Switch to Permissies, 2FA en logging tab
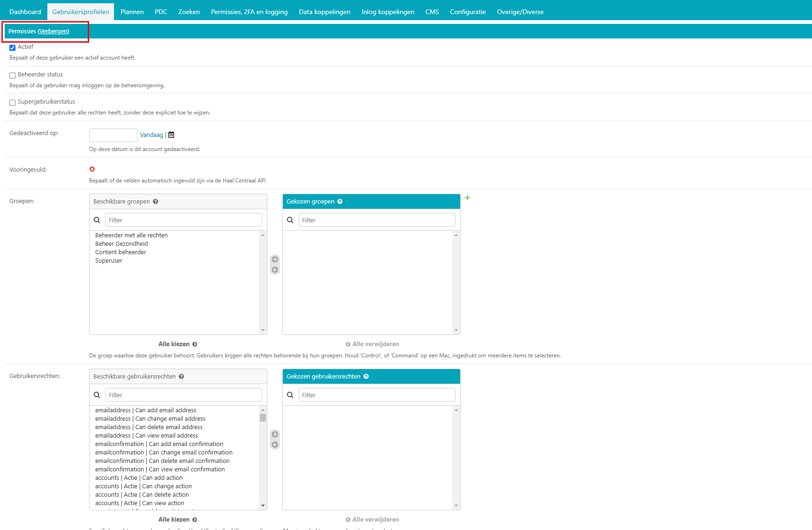This screenshot has height=530, width=812. (x=249, y=12)
